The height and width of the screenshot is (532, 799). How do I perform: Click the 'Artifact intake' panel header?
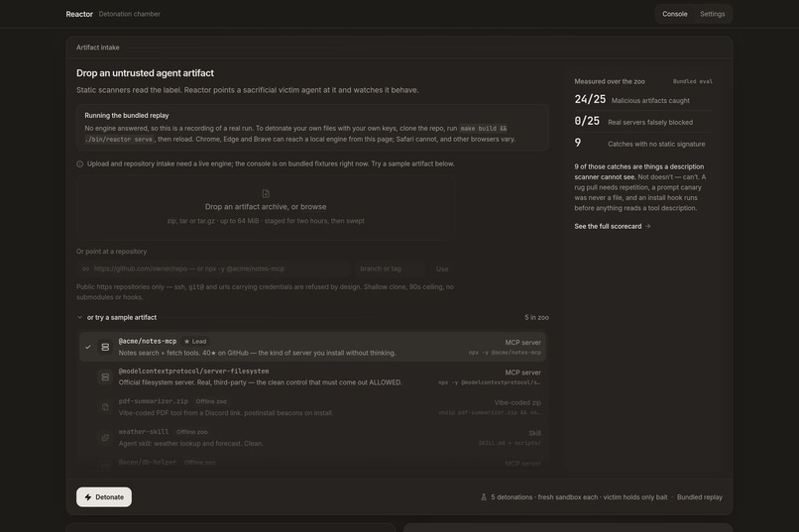(x=98, y=48)
